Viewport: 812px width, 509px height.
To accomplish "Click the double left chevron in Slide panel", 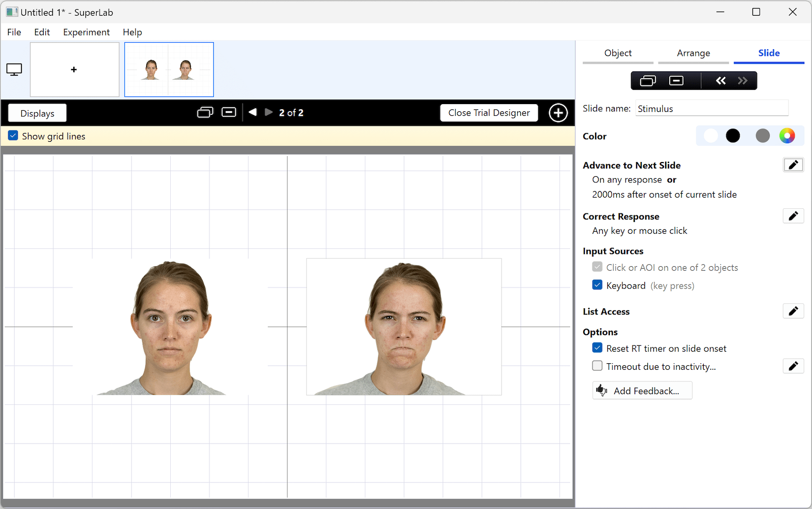I will coord(721,81).
